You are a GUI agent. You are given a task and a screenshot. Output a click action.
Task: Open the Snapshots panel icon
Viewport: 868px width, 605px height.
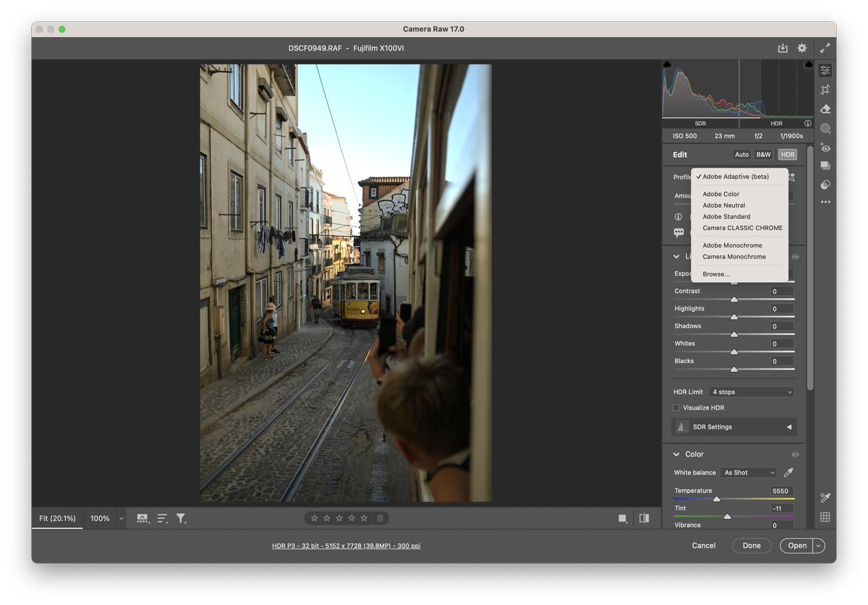825,166
